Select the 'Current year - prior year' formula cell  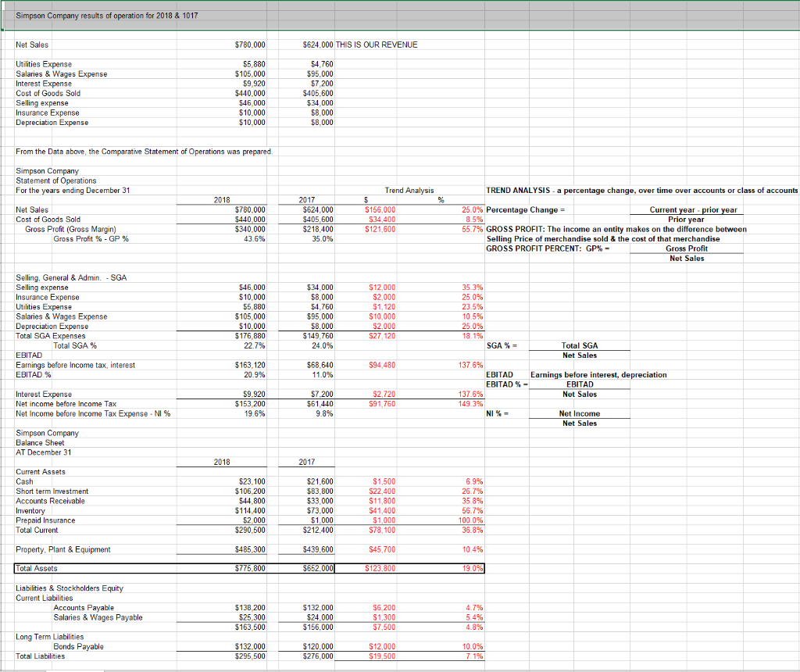tap(693, 209)
